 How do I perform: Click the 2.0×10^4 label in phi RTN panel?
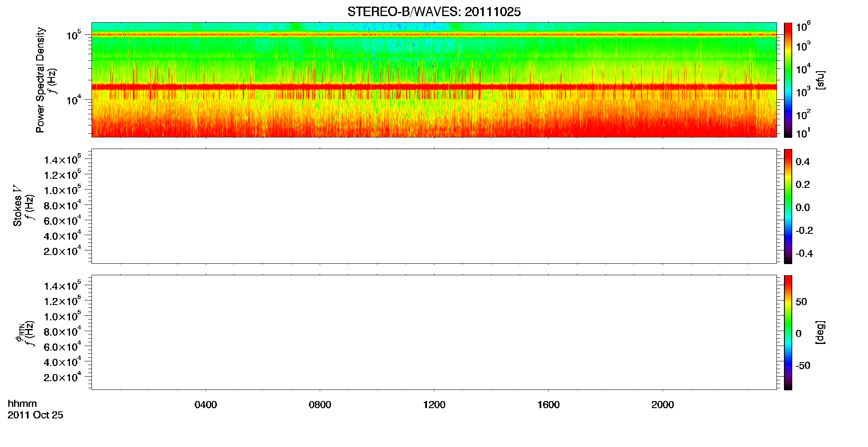pyautogui.click(x=63, y=377)
